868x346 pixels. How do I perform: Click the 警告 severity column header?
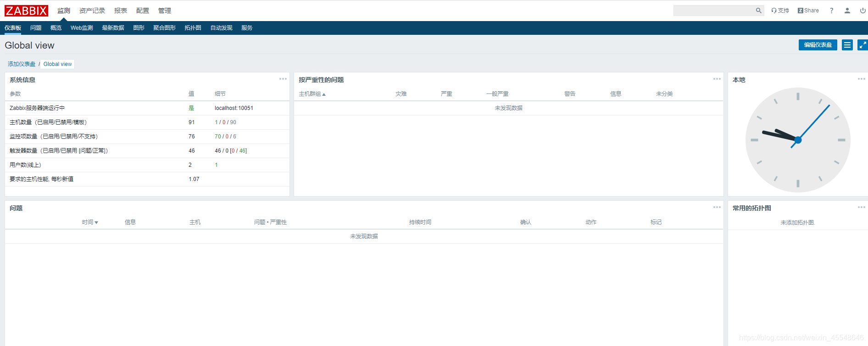(x=570, y=94)
